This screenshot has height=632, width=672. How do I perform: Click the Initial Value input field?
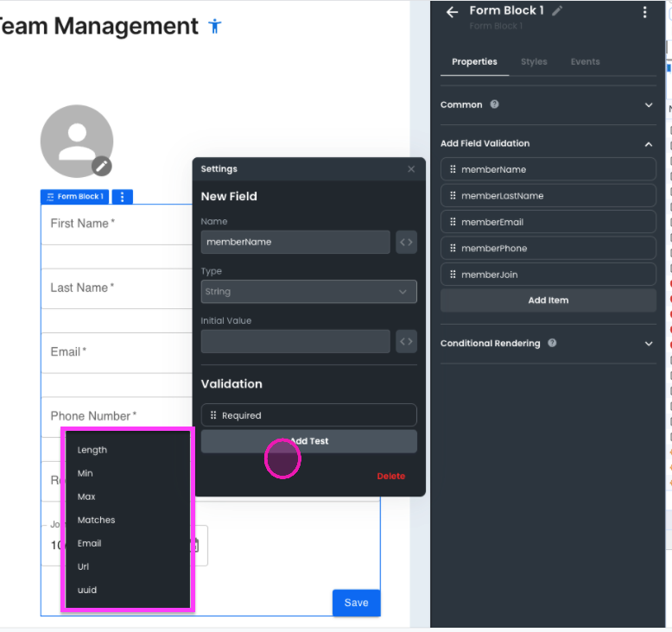point(295,342)
